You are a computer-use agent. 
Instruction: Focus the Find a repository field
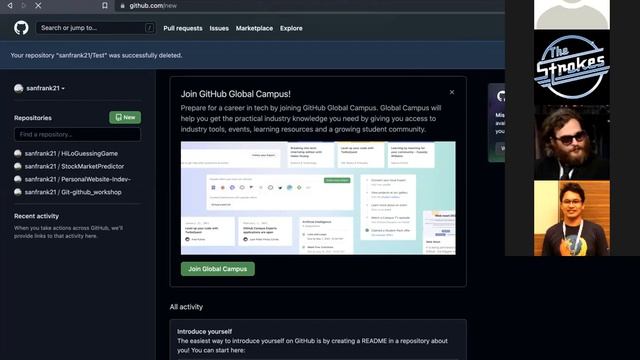[77, 134]
